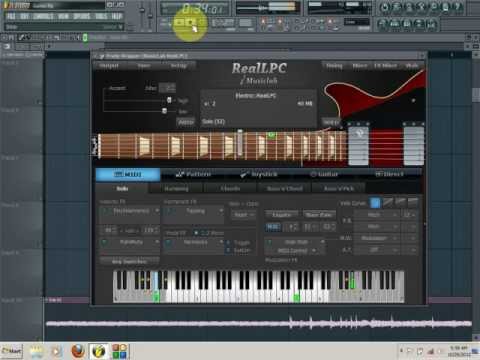
Task: Switch to Direct performance mode
Action: (389, 174)
